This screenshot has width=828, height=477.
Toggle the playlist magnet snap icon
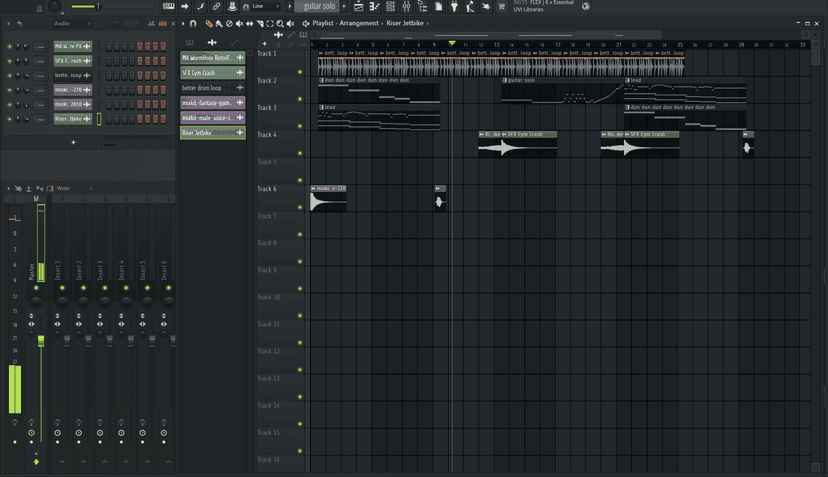(193, 23)
